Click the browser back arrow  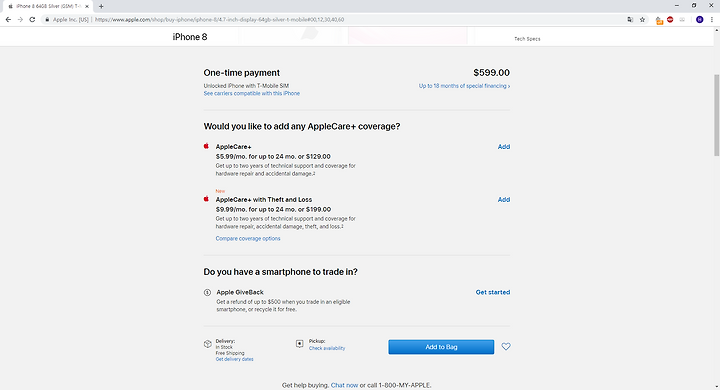click(x=8, y=20)
